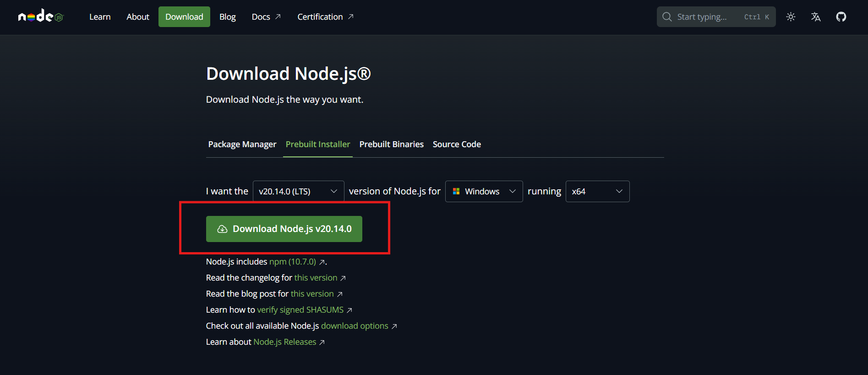
Task: Click the Node.js logo in the header
Action: pyautogui.click(x=40, y=17)
